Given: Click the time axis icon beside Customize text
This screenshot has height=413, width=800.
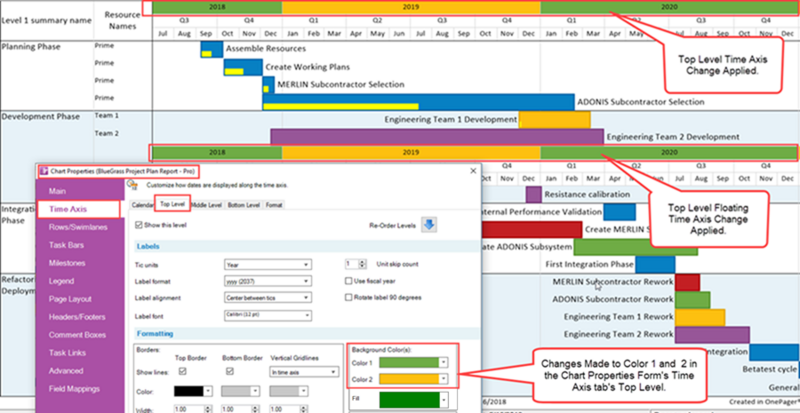Looking at the screenshot, I should coord(132,186).
